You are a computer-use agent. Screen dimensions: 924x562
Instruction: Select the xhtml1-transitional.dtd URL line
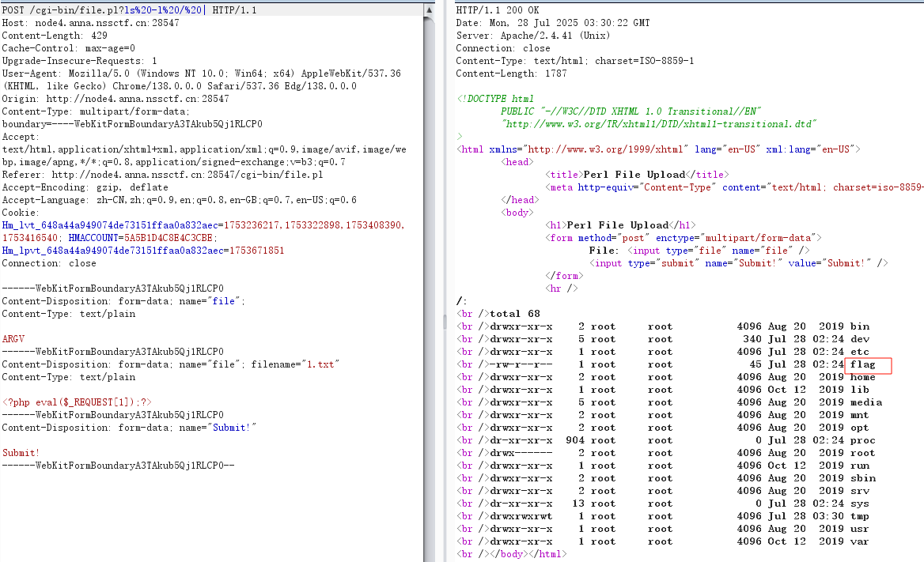[x=659, y=124]
